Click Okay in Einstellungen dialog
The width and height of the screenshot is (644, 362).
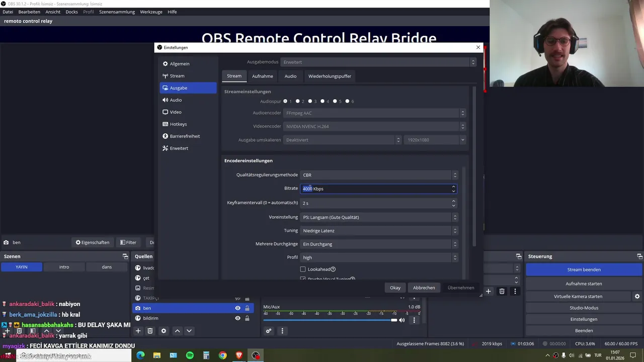(395, 288)
